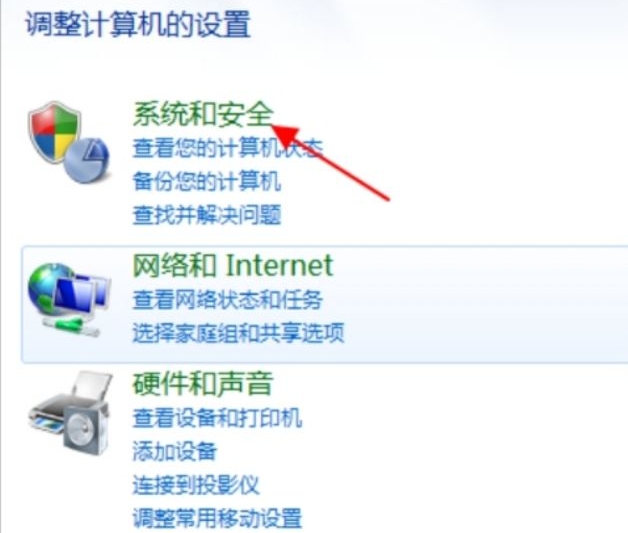
Task: Open 备份您的计算机 link
Action: click(207, 181)
